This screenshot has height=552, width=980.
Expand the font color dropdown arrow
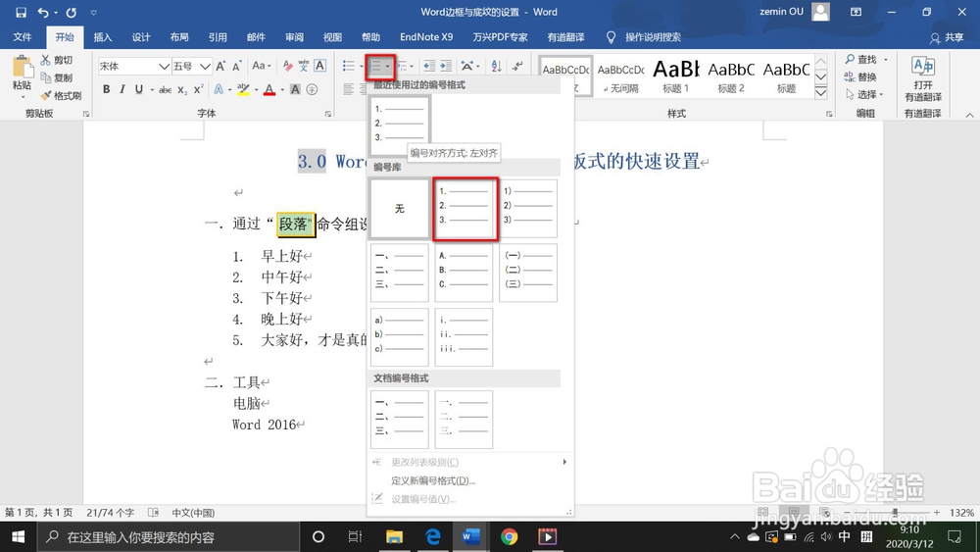(282, 90)
